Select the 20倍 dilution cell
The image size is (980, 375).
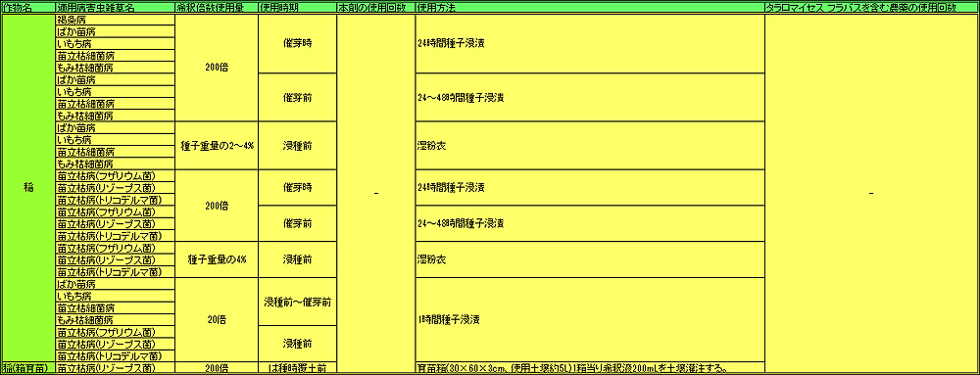[x=217, y=319]
